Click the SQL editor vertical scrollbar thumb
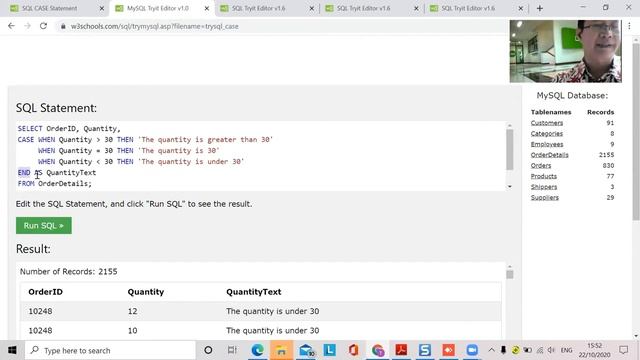The height and width of the screenshot is (360, 640). 510,149
